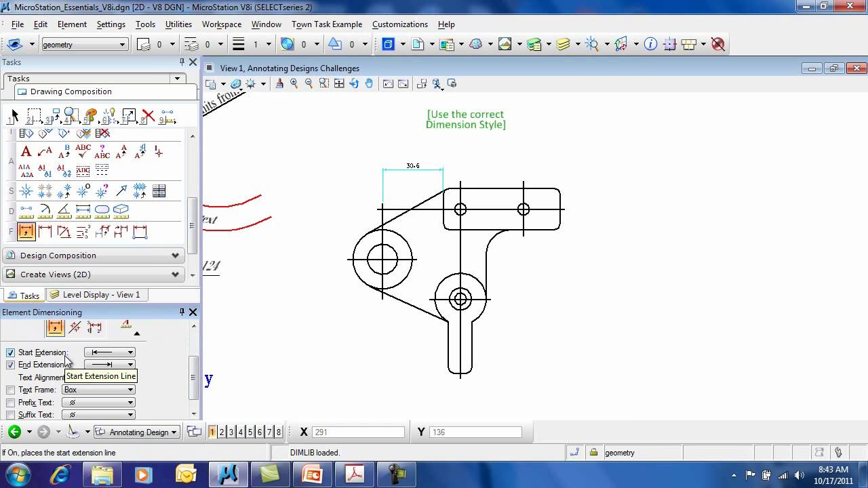Open the Start Extension terminator dropdown
Viewport: 868px width, 488px height.
click(110, 352)
